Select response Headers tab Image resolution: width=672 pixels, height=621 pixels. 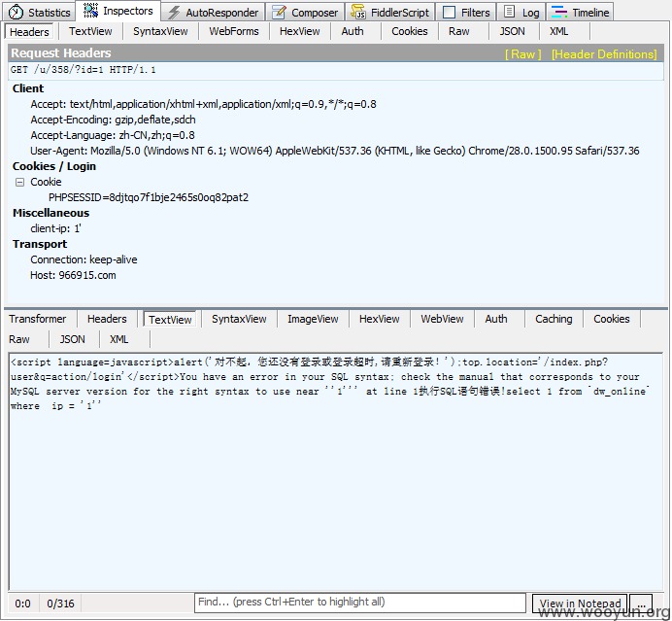tap(107, 319)
